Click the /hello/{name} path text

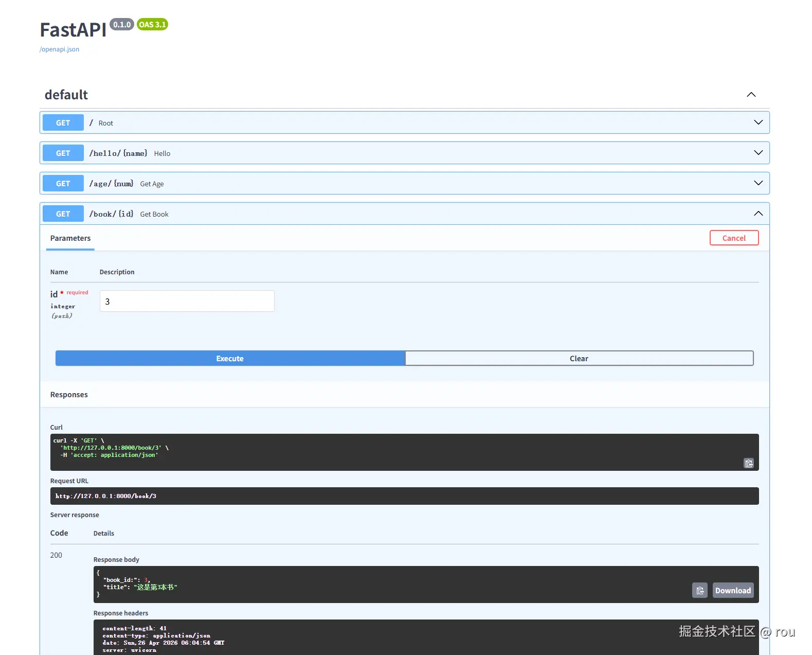[118, 153]
